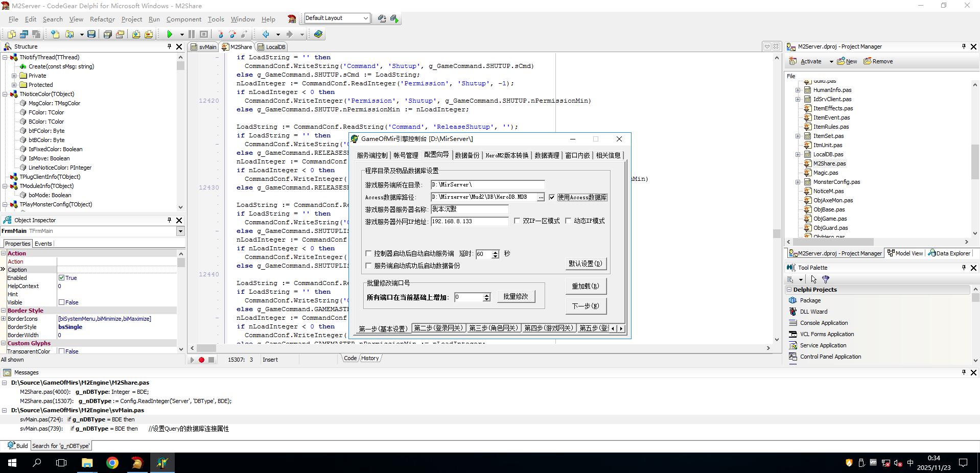This screenshot has width=980, height=473.
Task: Click the Add file to project icon
Action: (136, 34)
